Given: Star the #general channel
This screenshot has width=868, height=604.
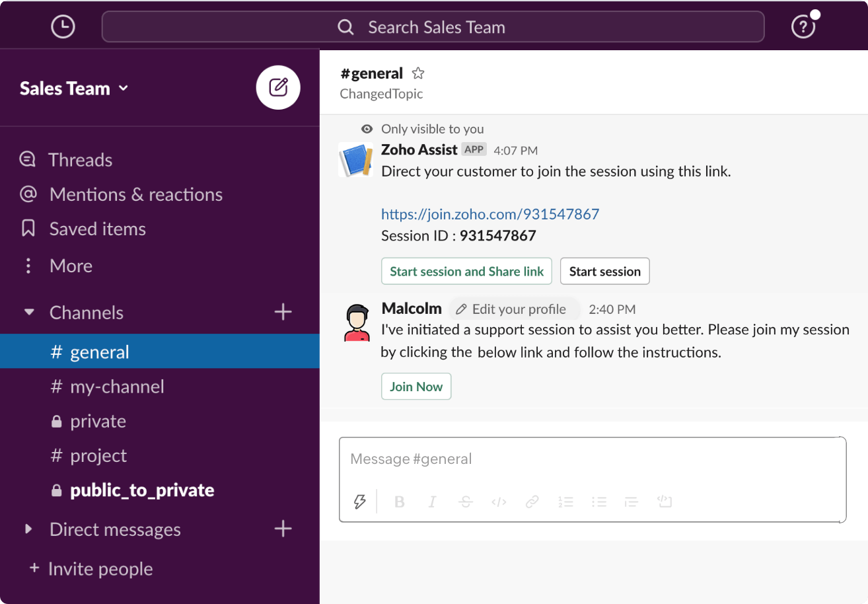Looking at the screenshot, I should tap(418, 73).
